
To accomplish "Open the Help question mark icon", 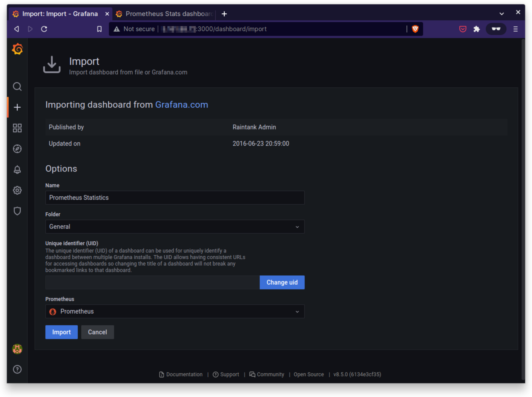I will pyautogui.click(x=17, y=369).
